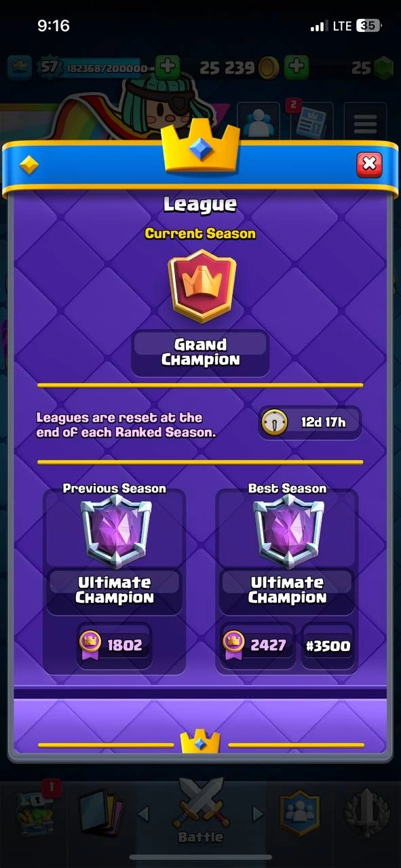Tap the Grand Champion shield badge
The width and height of the screenshot is (401, 868).
coord(202,285)
